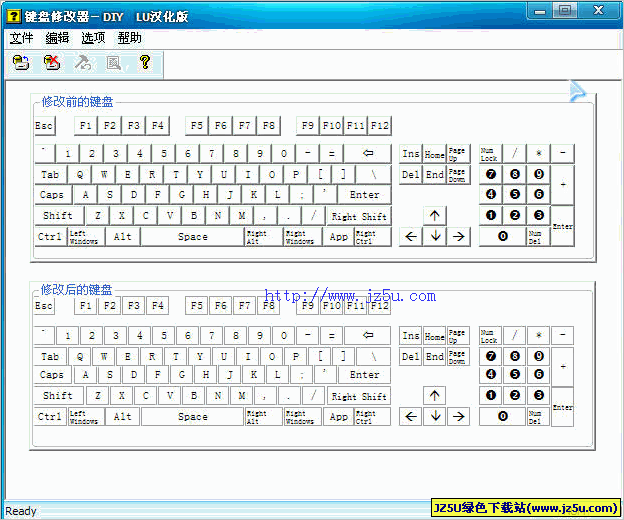Select Enter key in upper keyboard main block

364,195
